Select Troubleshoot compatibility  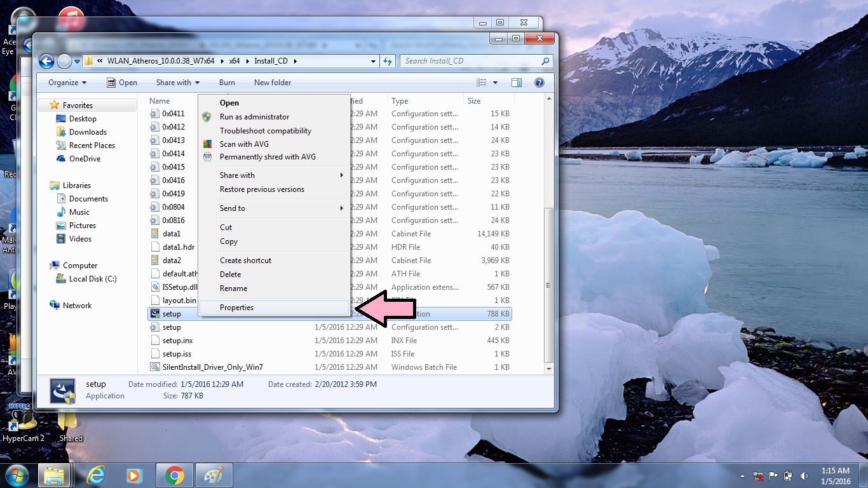(274, 131)
